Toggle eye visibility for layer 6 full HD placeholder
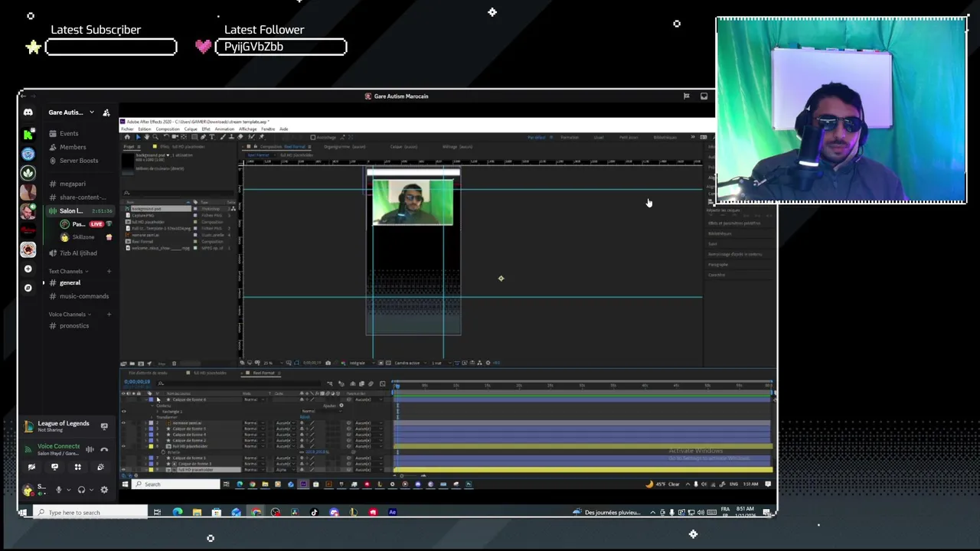Viewport: 980px width, 551px height. 123,446
